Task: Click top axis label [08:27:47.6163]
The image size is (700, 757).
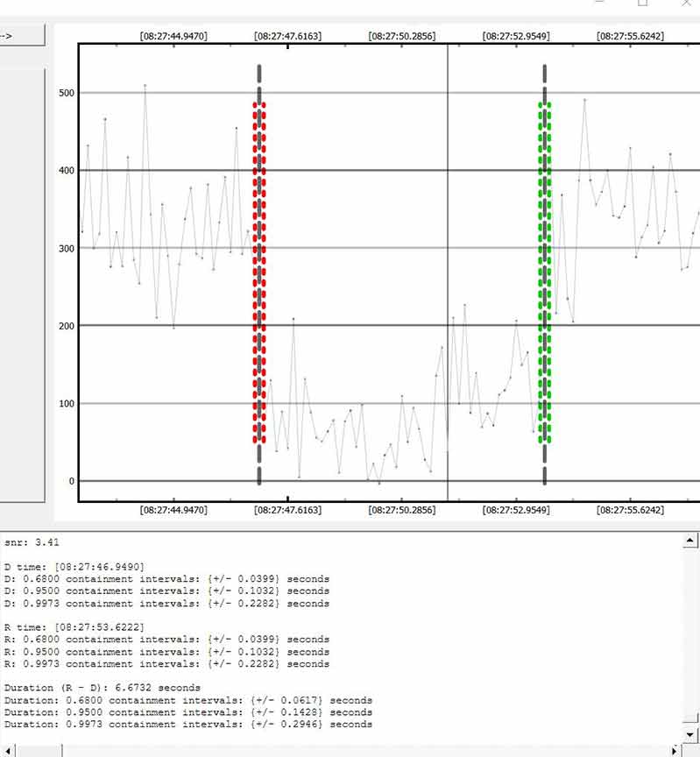Action: [287, 36]
